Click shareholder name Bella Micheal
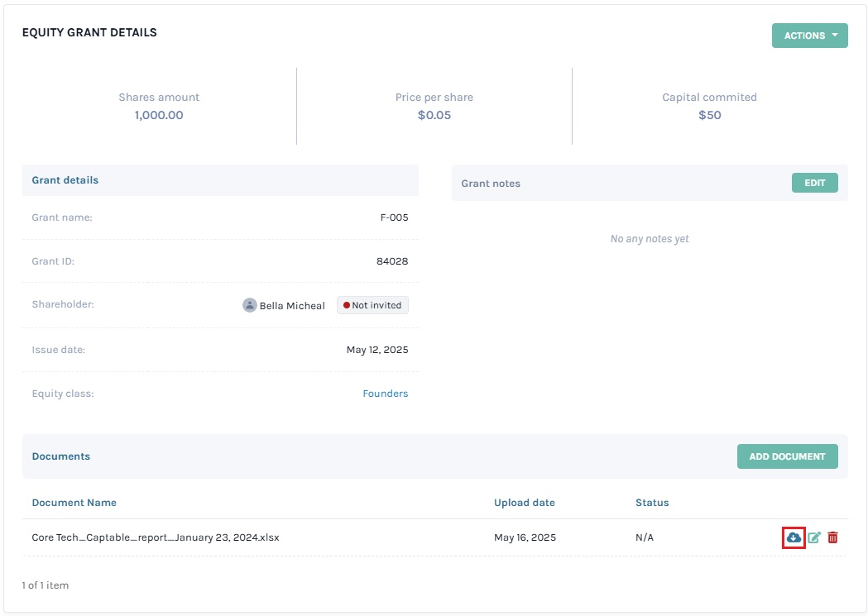This screenshot has width=868, height=616. point(292,306)
